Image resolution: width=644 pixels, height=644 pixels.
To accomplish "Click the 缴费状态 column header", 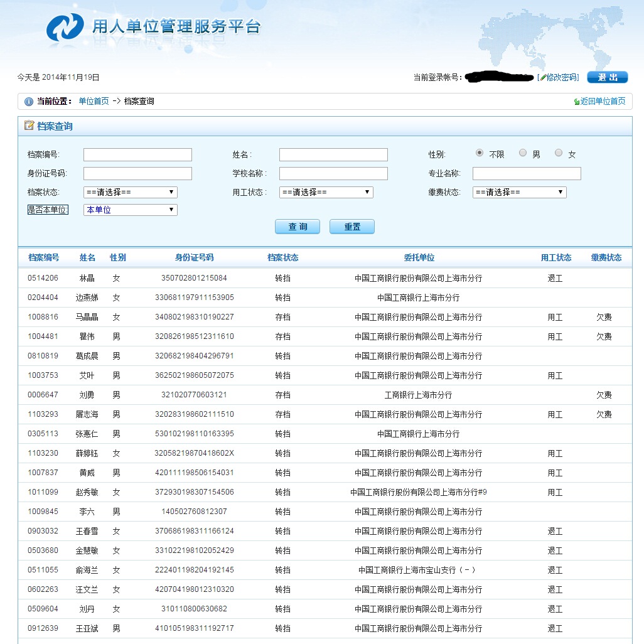I will (x=606, y=257).
